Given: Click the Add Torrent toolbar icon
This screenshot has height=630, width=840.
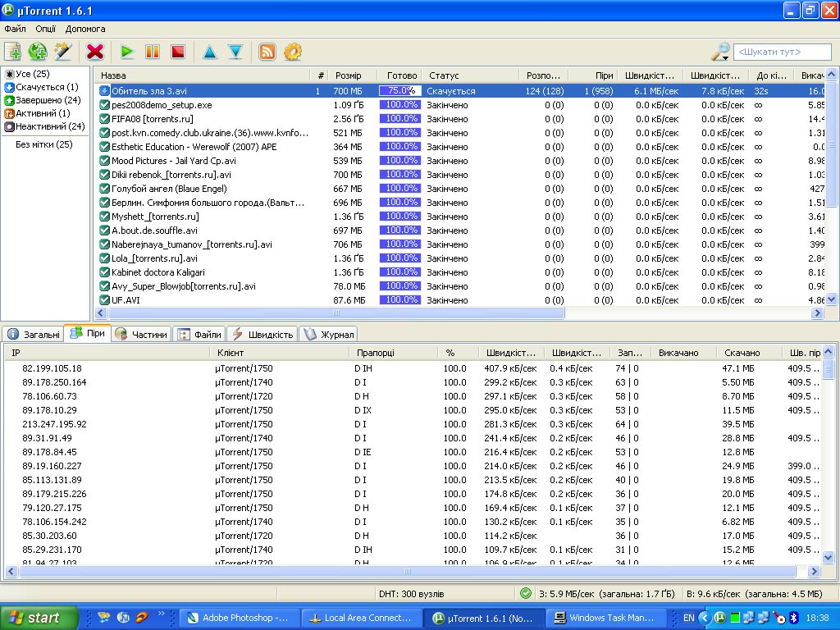Looking at the screenshot, I should (12, 52).
